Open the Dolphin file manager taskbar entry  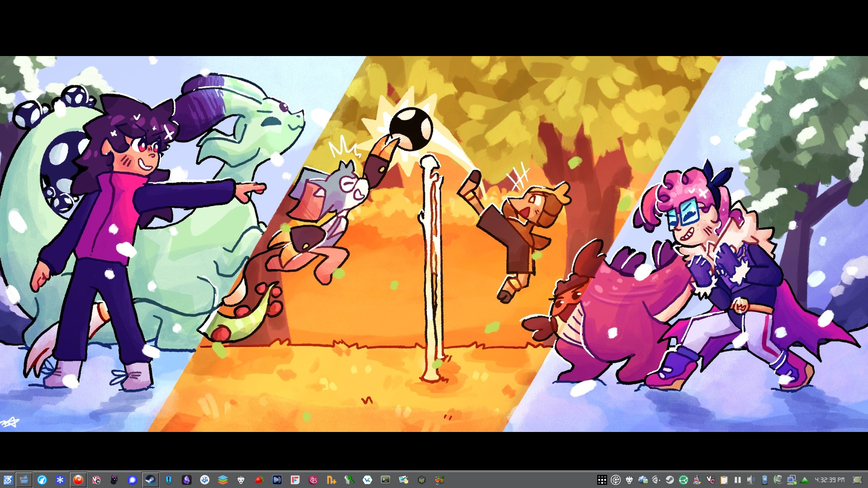click(x=24, y=480)
